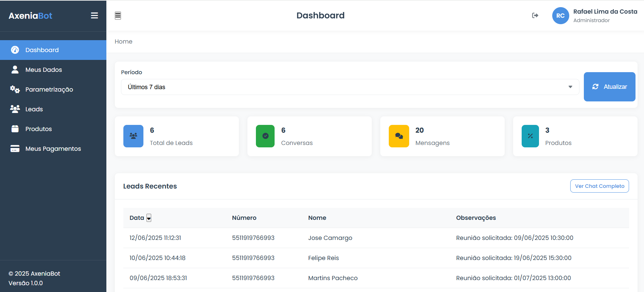The image size is (644, 292).
Task: Collapse sidebar with hamburger icon in dark panel
Action: point(94,16)
